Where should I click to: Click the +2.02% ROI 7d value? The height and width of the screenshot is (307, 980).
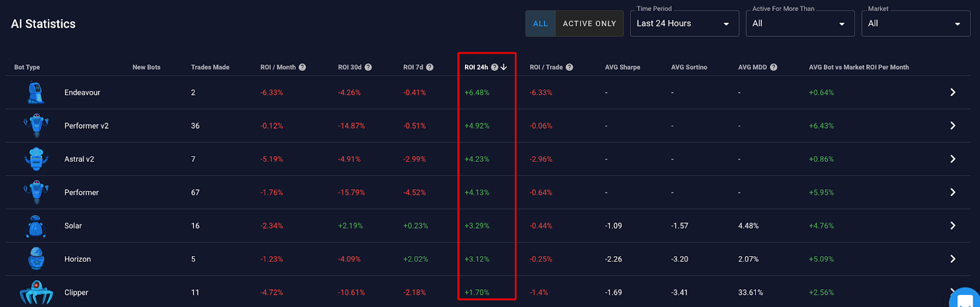pyautogui.click(x=415, y=259)
